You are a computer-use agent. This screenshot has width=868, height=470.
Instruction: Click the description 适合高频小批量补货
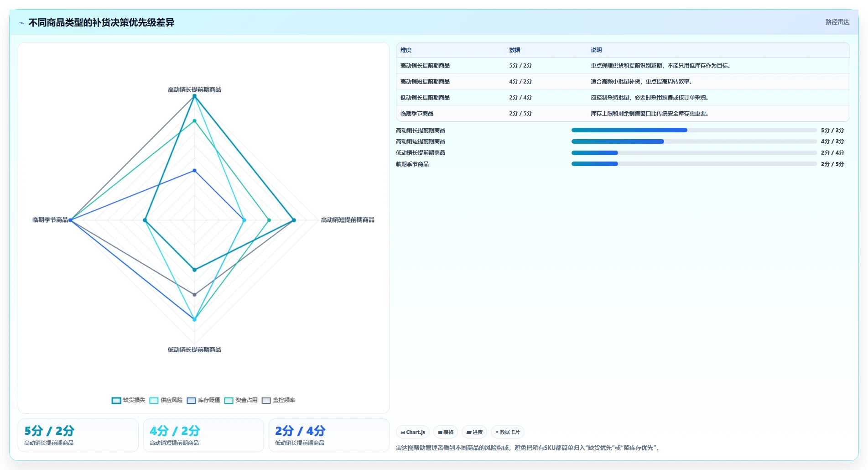pos(642,82)
